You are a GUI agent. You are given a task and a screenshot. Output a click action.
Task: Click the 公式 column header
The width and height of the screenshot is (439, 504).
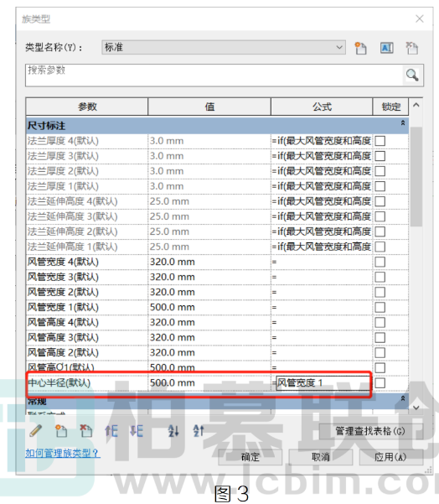[322, 107]
